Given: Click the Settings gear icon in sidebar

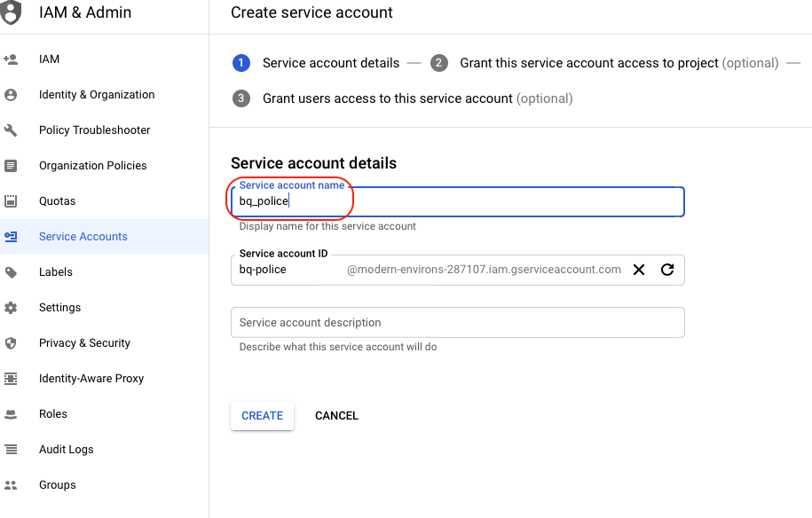Looking at the screenshot, I should click(x=11, y=308).
